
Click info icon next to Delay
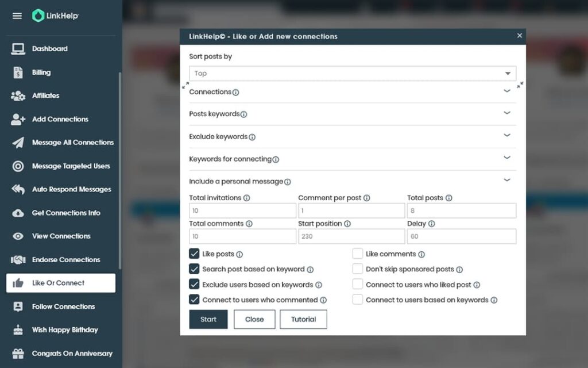pos(432,224)
